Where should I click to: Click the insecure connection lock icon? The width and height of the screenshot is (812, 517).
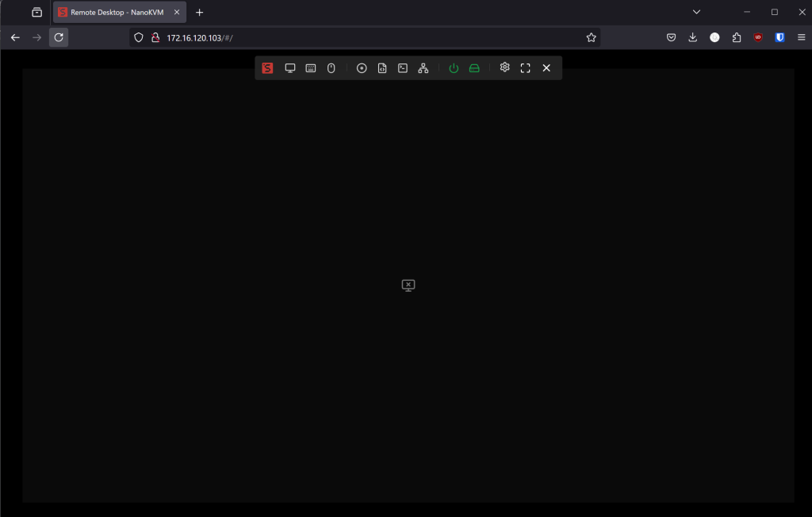(155, 37)
